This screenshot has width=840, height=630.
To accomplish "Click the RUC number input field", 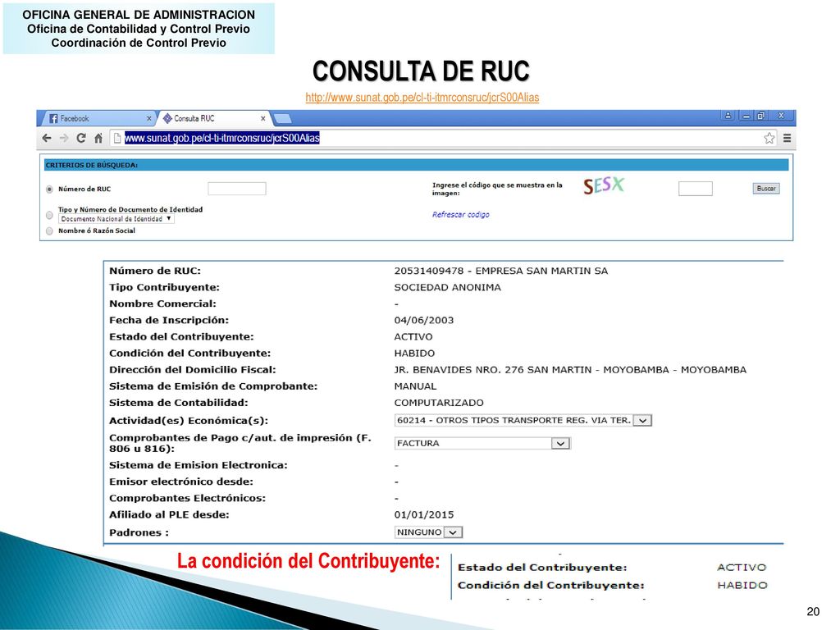I will pos(237,189).
